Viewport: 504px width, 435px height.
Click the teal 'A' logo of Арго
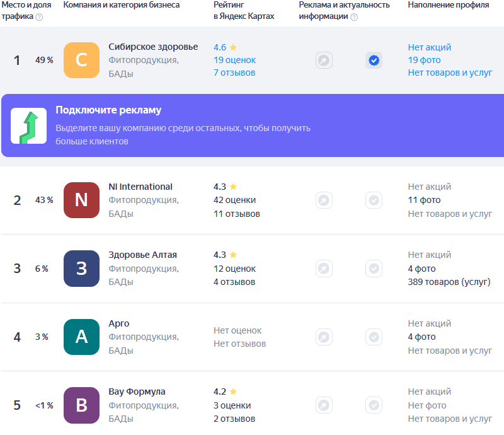[81, 337]
